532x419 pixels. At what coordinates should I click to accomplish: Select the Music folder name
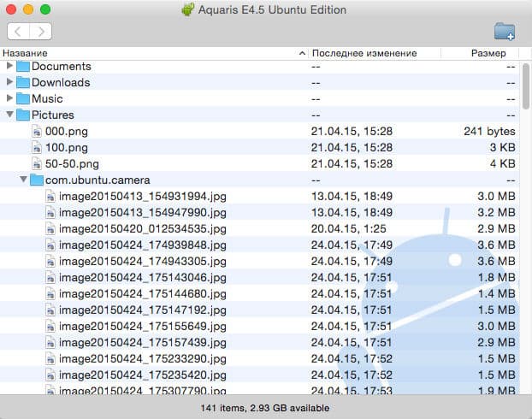(x=47, y=99)
